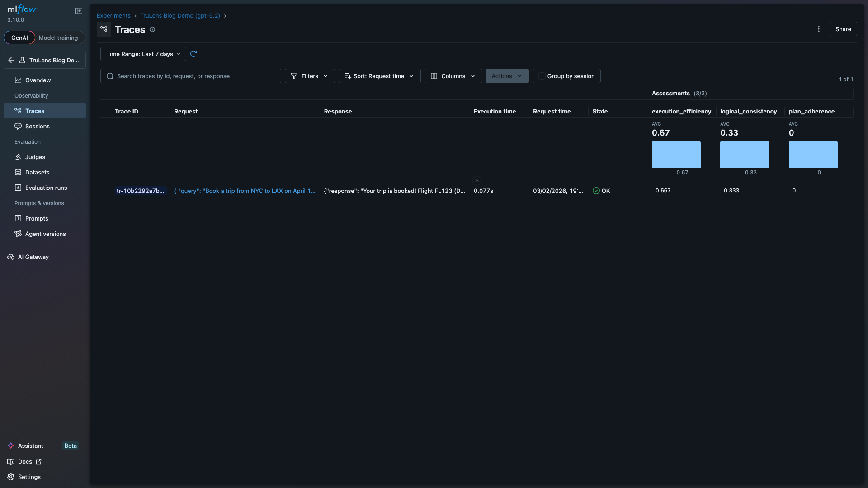Screen dimensions: 868x488
Task: Enable the Group by session checkbox
Action: (541, 76)
